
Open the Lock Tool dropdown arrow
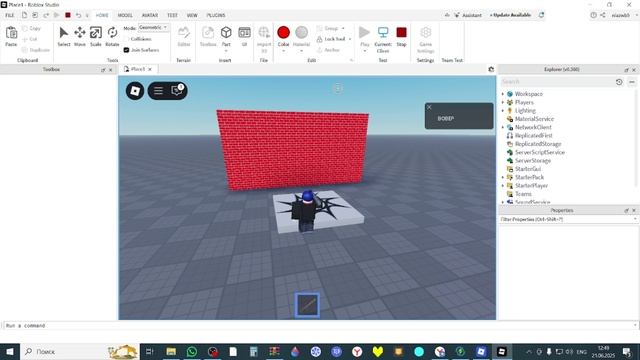pos(350,39)
